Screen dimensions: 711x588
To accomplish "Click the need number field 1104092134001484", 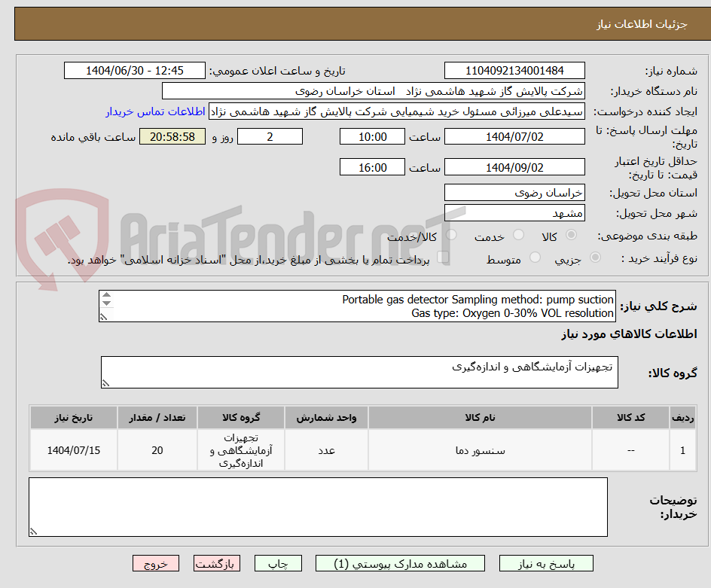I will (514, 70).
